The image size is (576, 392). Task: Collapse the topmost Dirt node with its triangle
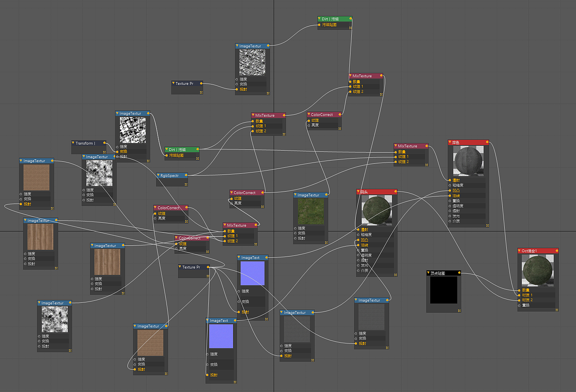coord(319,19)
